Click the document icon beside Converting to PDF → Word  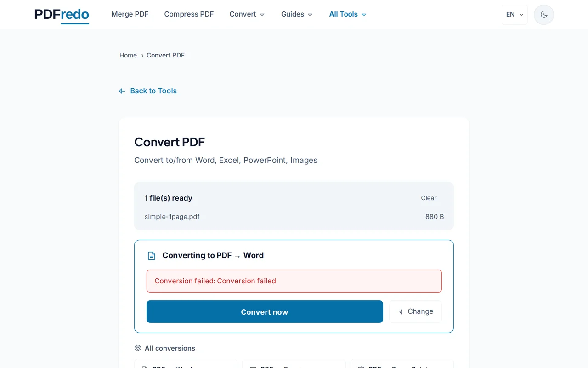(152, 255)
